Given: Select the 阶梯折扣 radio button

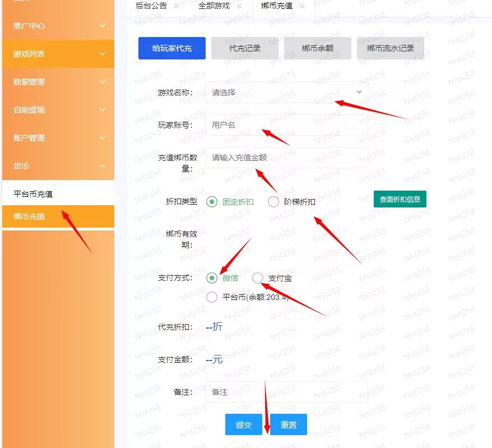Looking at the screenshot, I should 273,201.
